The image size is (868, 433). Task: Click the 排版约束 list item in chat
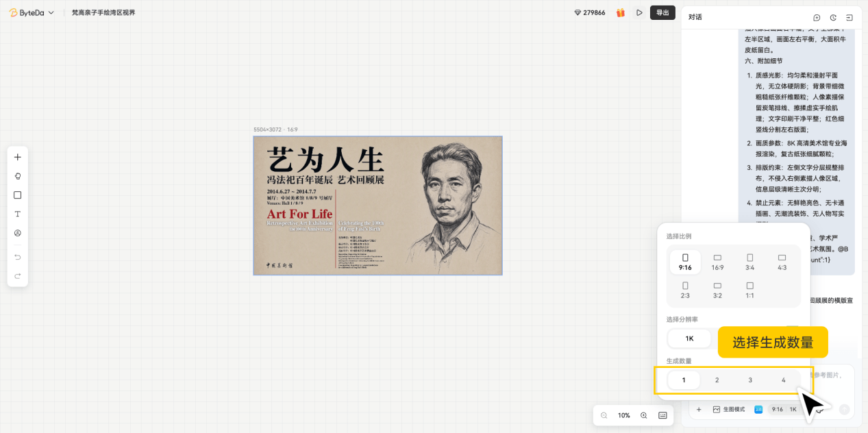[x=799, y=178]
